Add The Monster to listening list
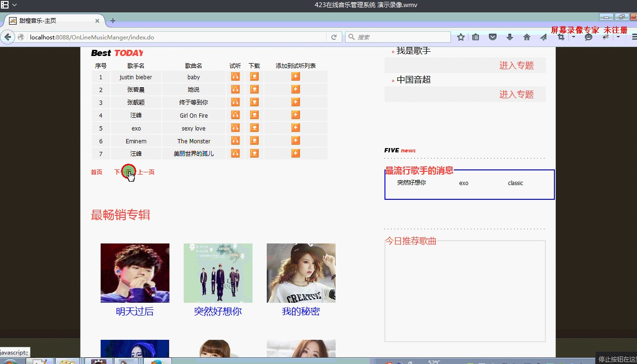637x364 pixels. (x=295, y=140)
